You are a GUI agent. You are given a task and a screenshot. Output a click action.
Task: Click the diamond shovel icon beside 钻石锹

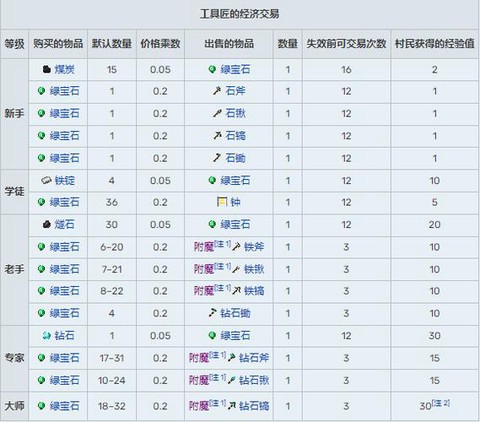tap(232, 380)
